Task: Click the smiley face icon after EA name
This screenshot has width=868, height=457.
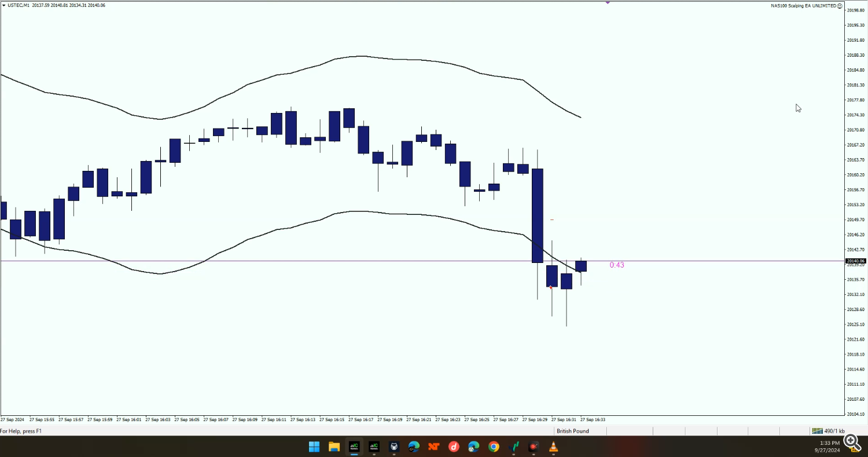Action: 840,6
